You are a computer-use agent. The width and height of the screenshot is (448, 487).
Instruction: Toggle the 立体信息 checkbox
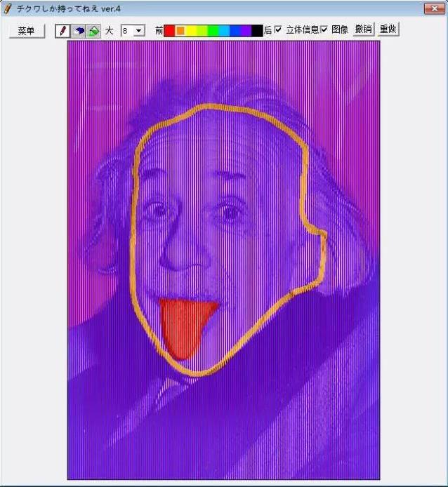tap(278, 30)
